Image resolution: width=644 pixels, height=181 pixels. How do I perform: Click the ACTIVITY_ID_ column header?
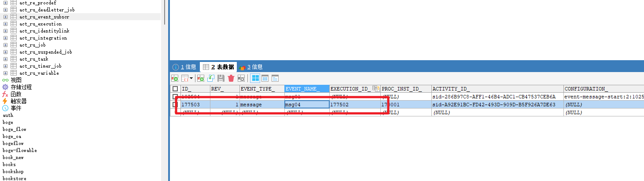497,89
